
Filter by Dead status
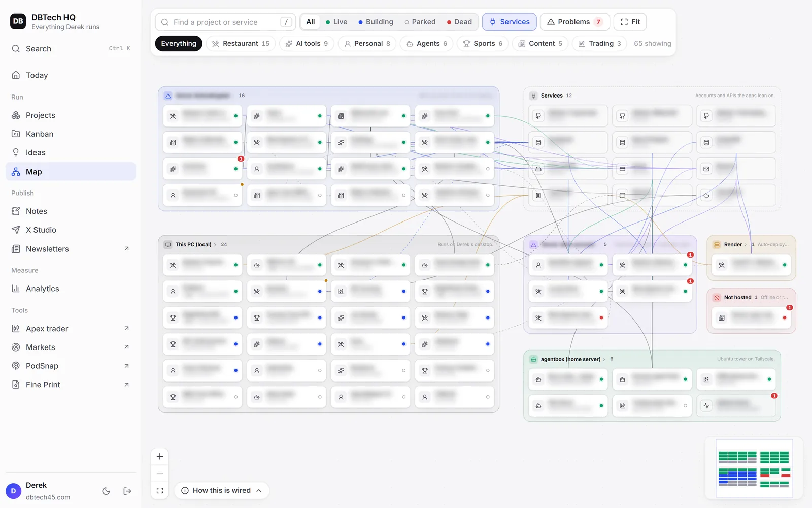point(459,22)
